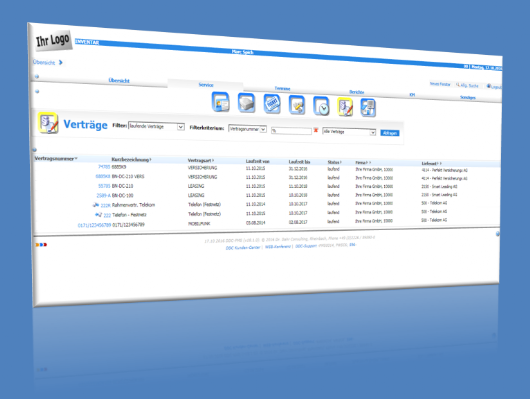Open the 'Neues Fenster' link

(x=440, y=84)
